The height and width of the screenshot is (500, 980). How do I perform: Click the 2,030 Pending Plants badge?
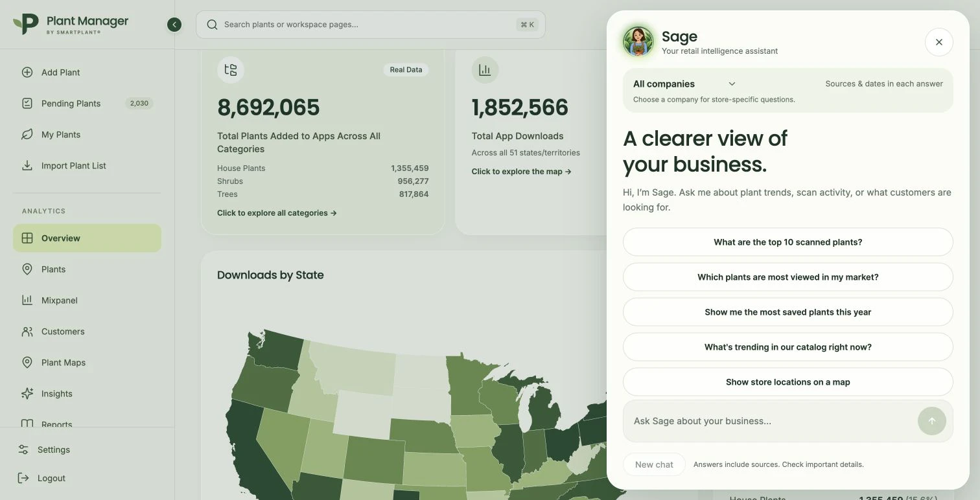(139, 104)
